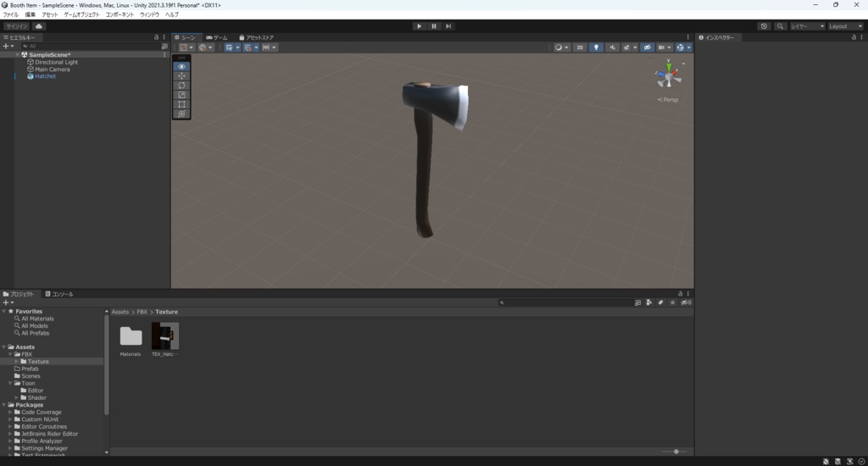Open the アセット menu
The height and width of the screenshot is (466, 868).
coord(50,15)
